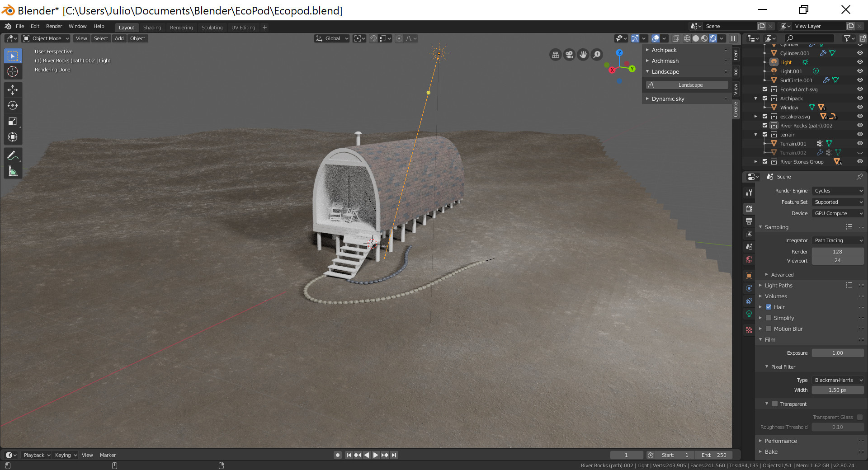Select the Move tool in the toolbar
This screenshot has height=470, width=868.
[13, 90]
